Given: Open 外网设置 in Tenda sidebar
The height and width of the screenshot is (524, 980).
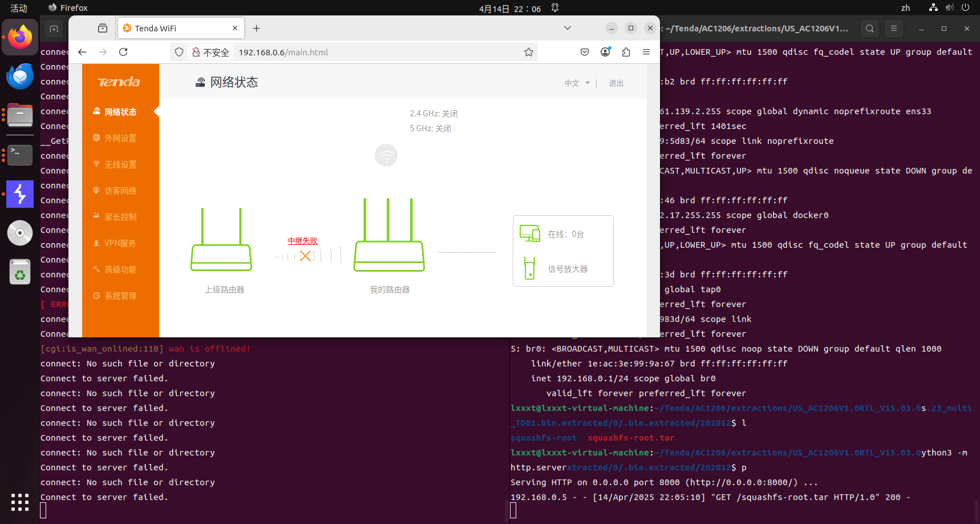Looking at the screenshot, I should coord(120,138).
